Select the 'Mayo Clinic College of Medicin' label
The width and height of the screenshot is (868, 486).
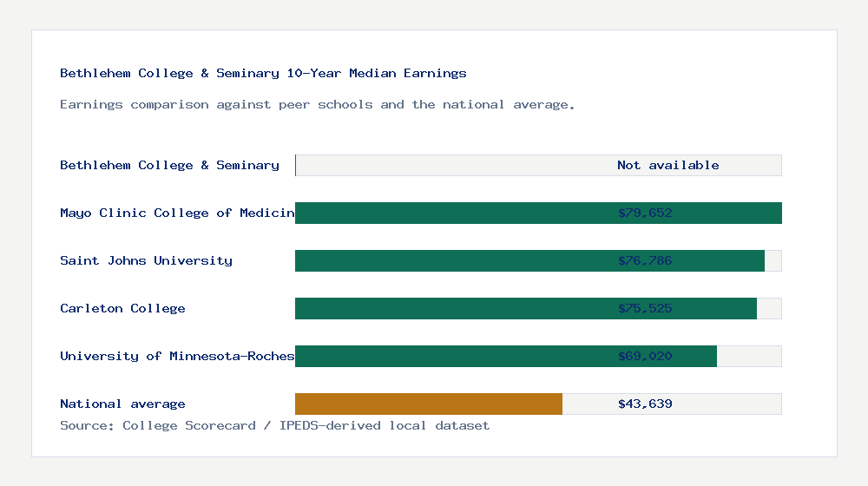[177, 213]
